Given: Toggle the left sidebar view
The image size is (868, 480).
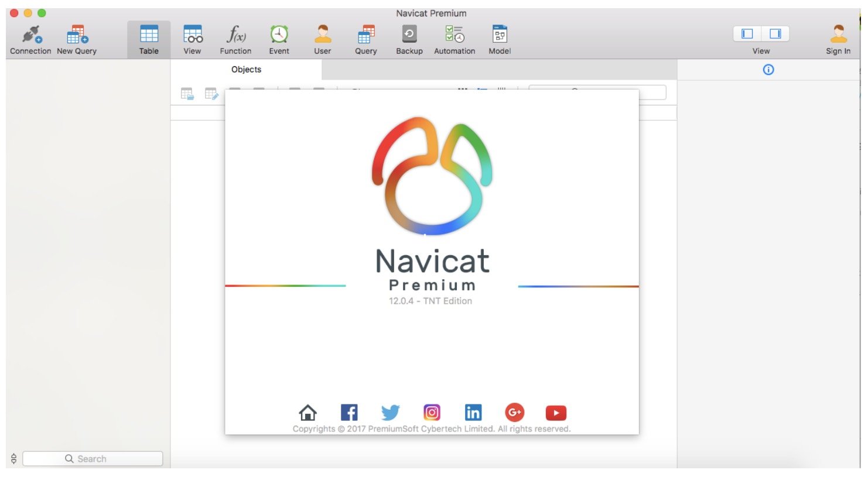Looking at the screenshot, I should [x=747, y=34].
